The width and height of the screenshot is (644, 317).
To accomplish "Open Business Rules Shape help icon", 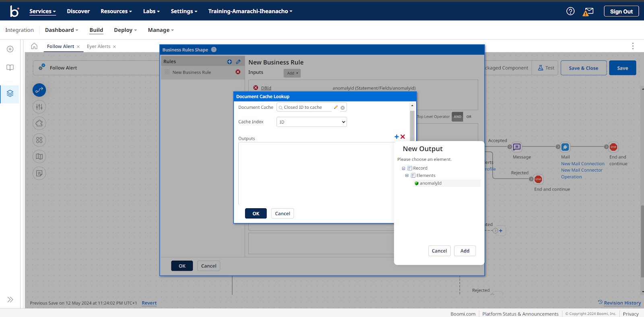I will click(x=214, y=50).
